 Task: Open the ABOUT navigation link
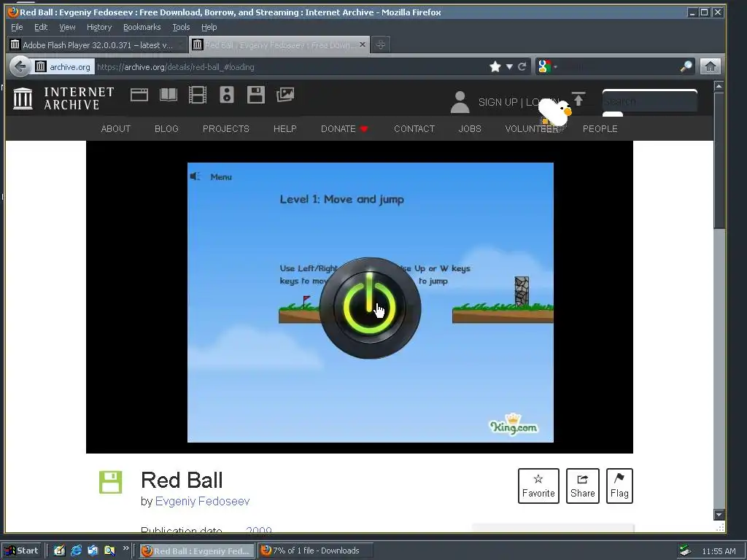point(116,128)
